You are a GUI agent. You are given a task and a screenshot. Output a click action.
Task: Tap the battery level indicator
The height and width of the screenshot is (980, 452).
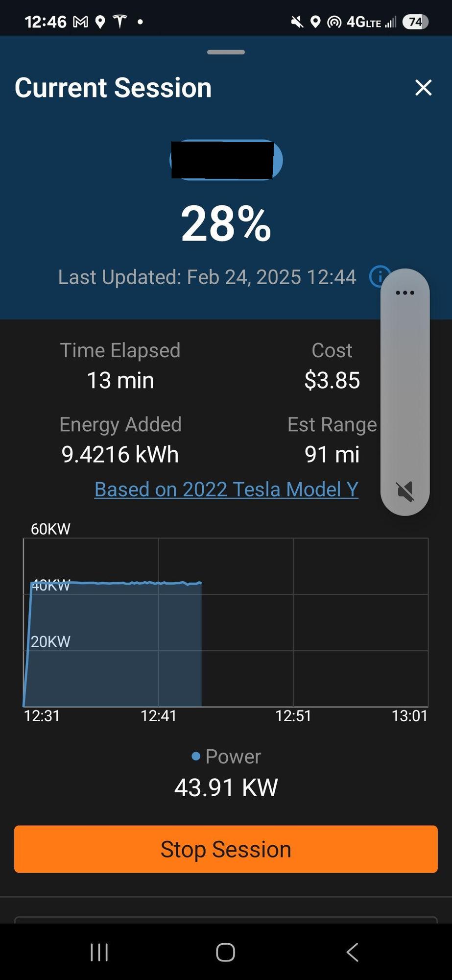point(226,160)
